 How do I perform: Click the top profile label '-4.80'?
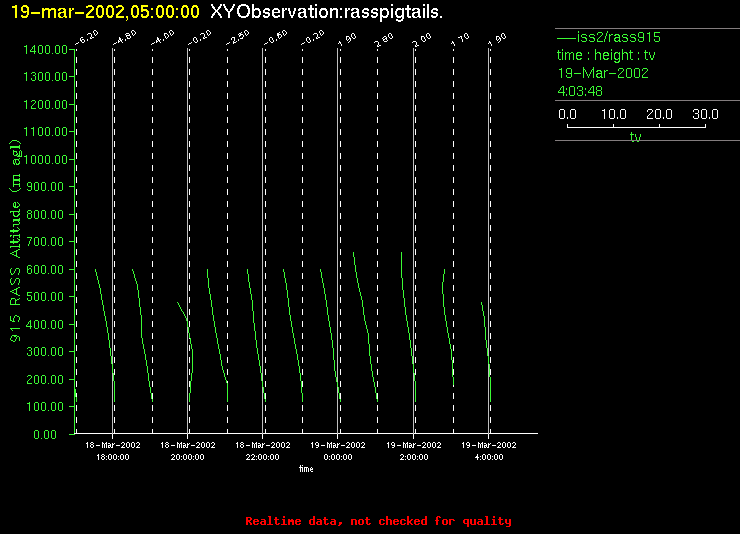coord(124,38)
